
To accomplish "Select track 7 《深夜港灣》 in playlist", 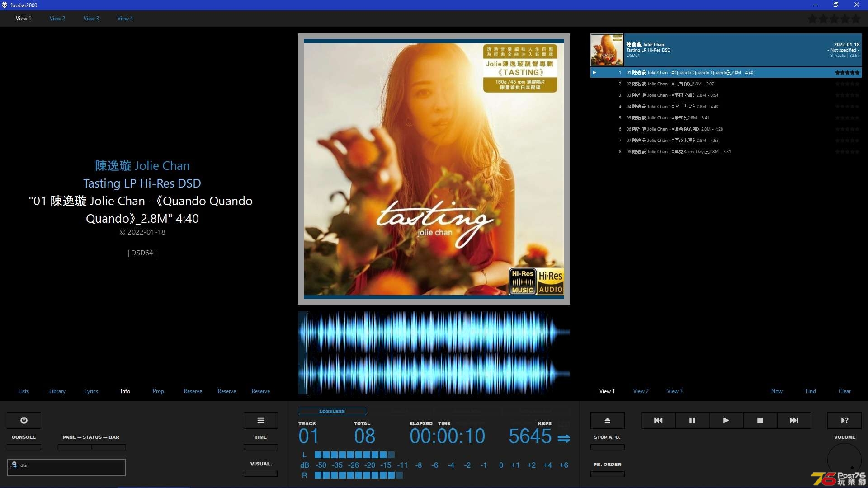I will click(x=726, y=141).
